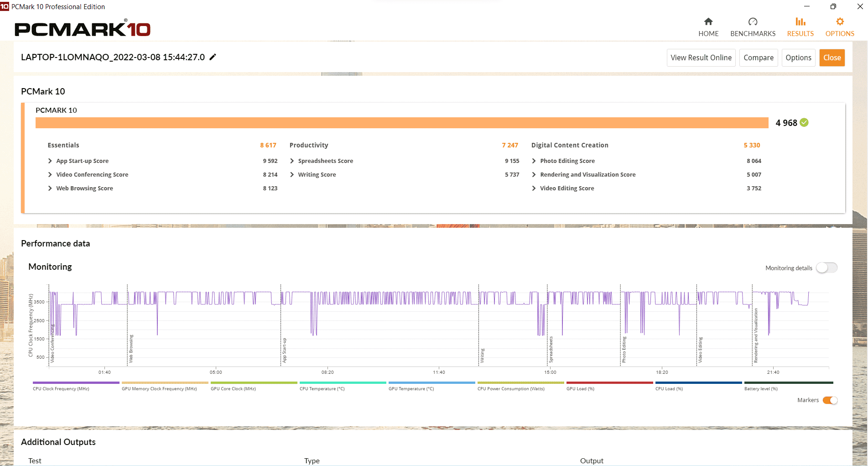Expand the Spreadsheets Score details

(x=292, y=161)
